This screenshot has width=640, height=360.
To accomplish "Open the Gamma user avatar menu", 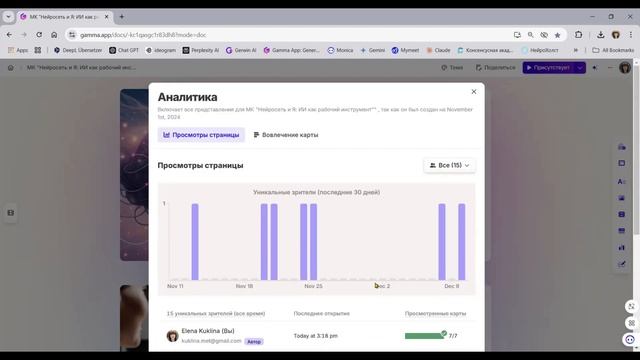I will pos(625,68).
